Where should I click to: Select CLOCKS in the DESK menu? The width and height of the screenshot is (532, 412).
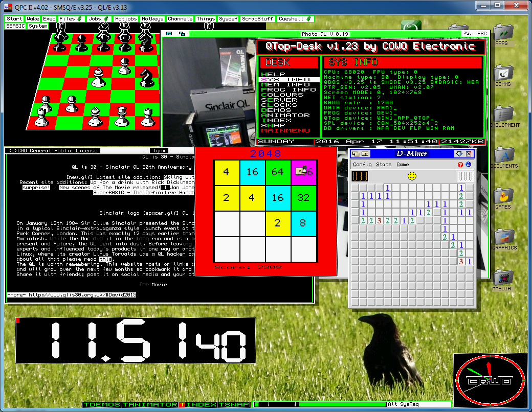point(279,105)
